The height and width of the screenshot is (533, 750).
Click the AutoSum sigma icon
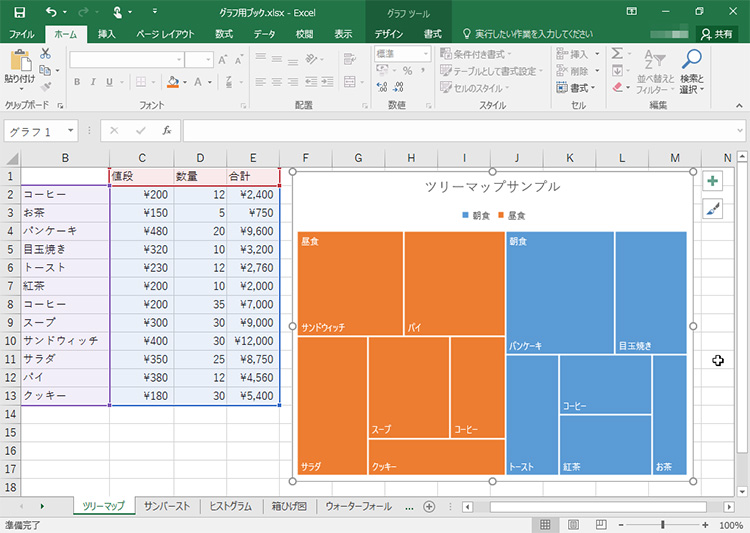click(x=617, y=53)
